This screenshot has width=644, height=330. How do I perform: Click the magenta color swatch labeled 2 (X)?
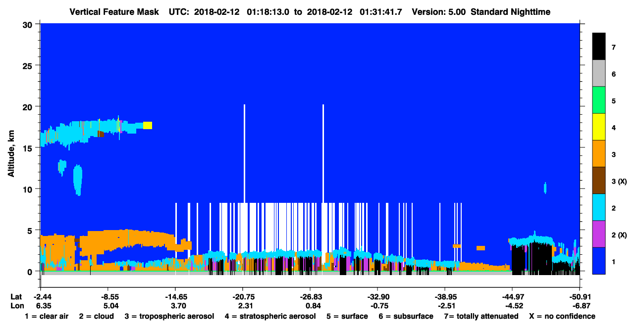tap(599, 234)
